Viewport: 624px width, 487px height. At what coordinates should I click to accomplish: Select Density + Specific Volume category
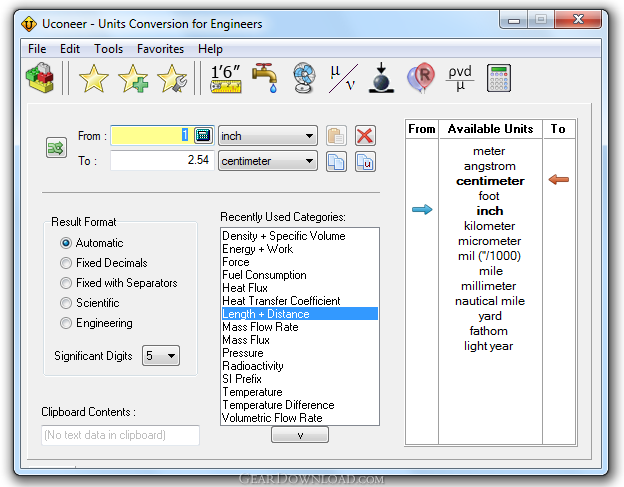(300, 236)
